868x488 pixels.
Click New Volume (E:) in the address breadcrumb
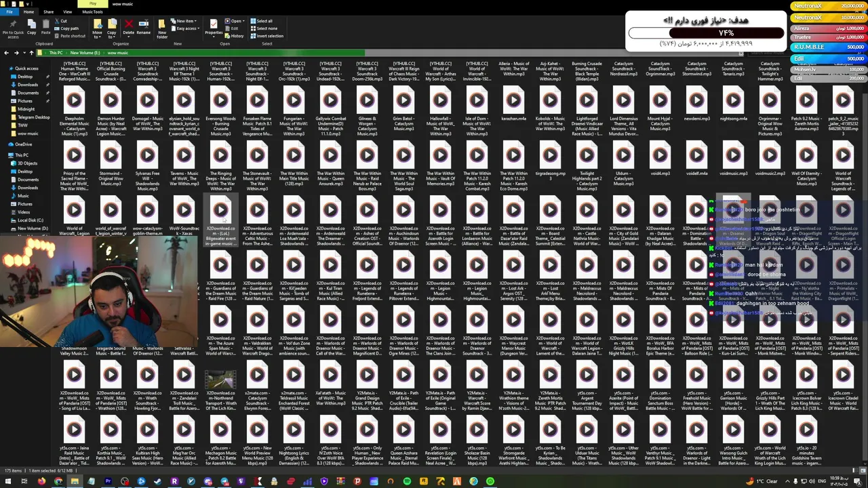84,53
